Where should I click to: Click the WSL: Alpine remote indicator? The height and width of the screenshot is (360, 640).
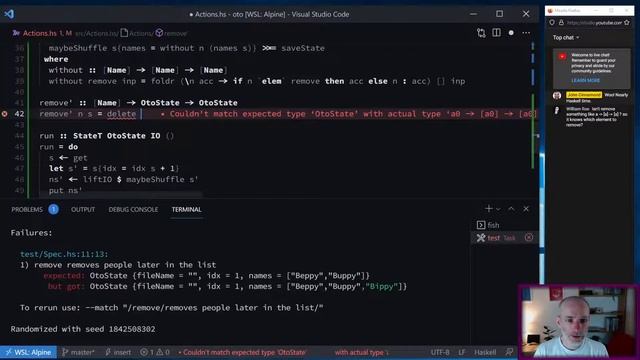[x=28, y=352]
